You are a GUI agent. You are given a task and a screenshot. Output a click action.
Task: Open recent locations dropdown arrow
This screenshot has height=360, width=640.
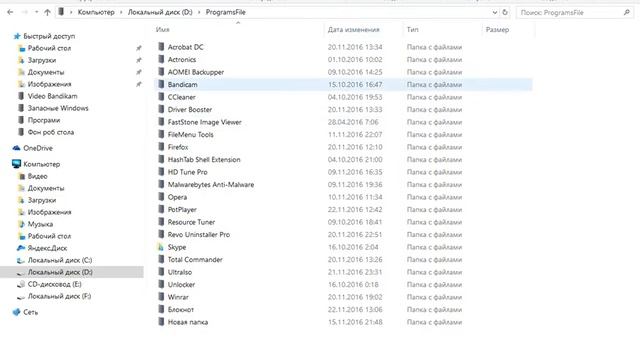click(36, 12)
